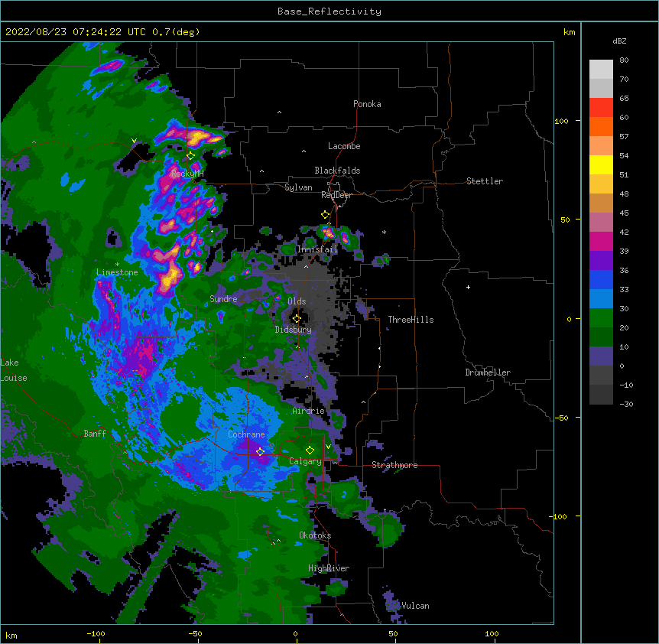659x644 pixels.
Task: Pick the magenta 39-42 dBZ legend swatch
Action: [x=601, y=241]
